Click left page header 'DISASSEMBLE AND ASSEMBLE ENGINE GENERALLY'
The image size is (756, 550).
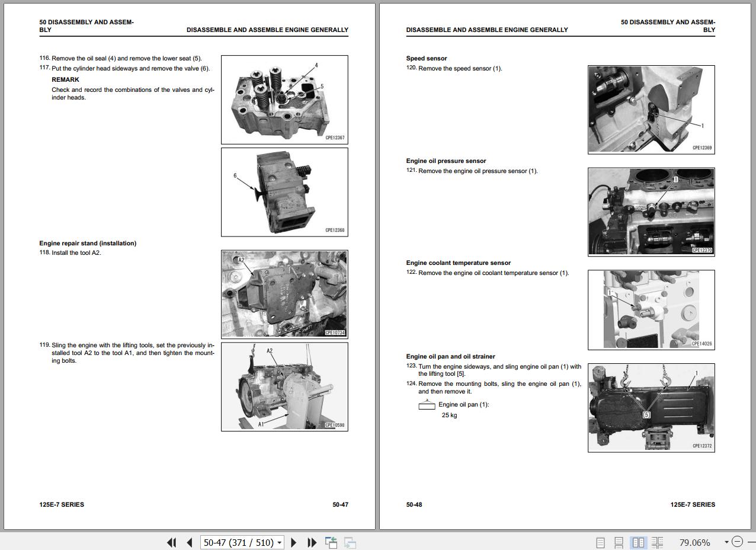tap(267, 30)
